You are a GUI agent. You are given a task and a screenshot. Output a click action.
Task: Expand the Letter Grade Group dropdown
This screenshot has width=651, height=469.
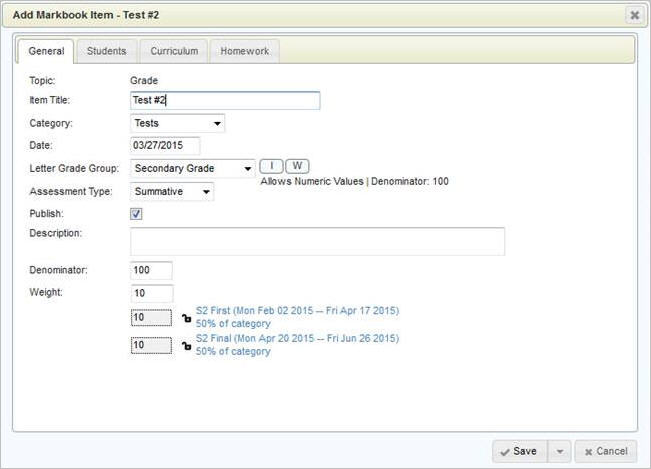click(x=193, y=168)
